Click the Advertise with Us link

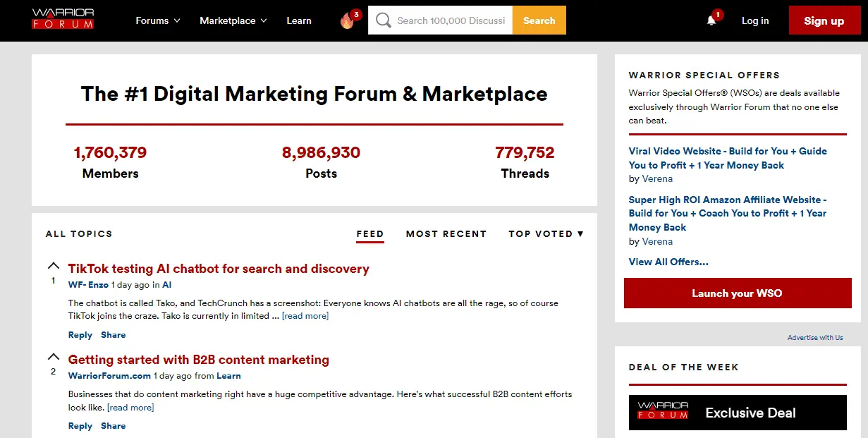click(815, 337)
